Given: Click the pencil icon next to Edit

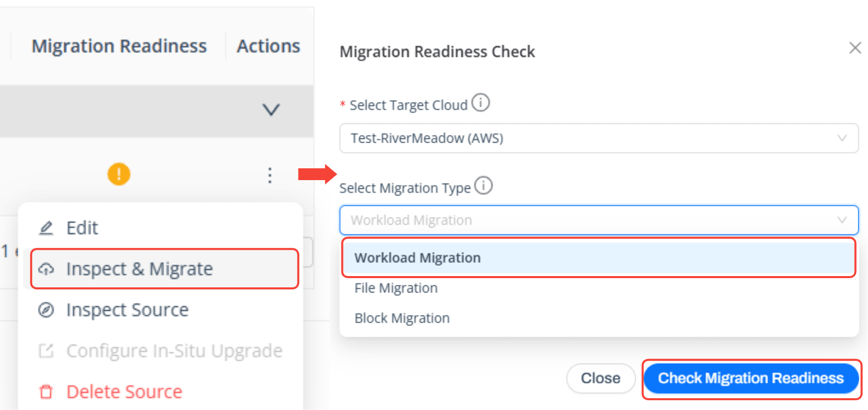Looking at the screenshot, I should (x=46, y=228).
